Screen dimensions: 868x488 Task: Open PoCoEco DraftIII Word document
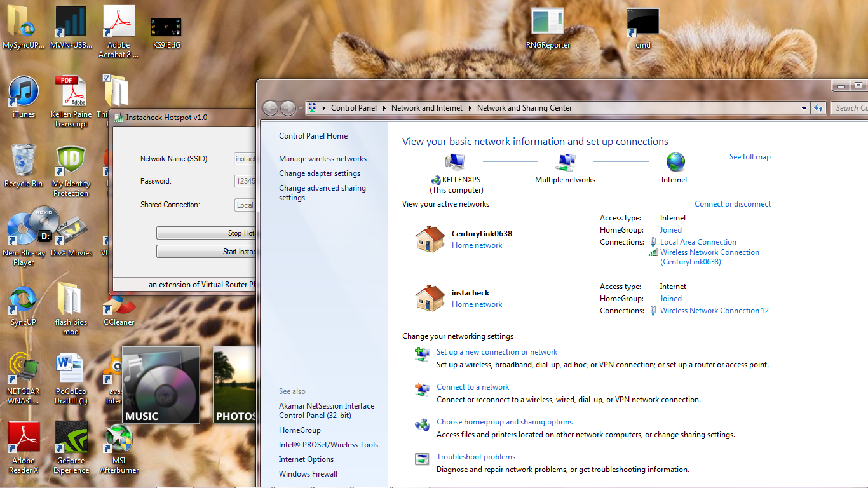click(71, 379)
